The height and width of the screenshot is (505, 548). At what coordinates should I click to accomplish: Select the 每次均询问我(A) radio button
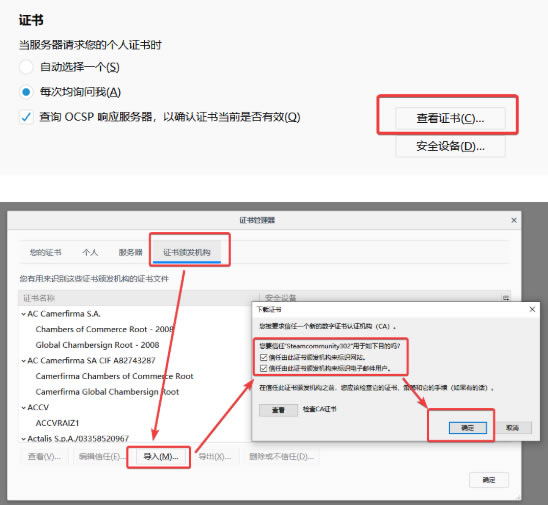pyautogui.click(x=26, y=92)
